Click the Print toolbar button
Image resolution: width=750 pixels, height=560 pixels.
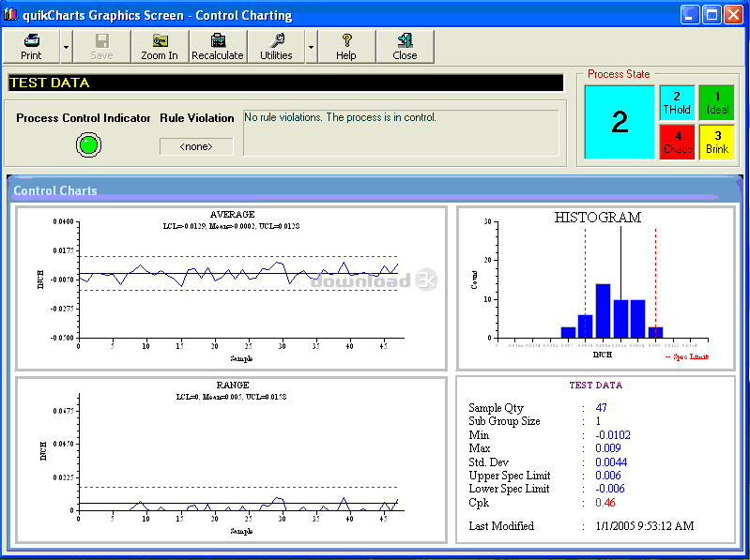[31, 46]
